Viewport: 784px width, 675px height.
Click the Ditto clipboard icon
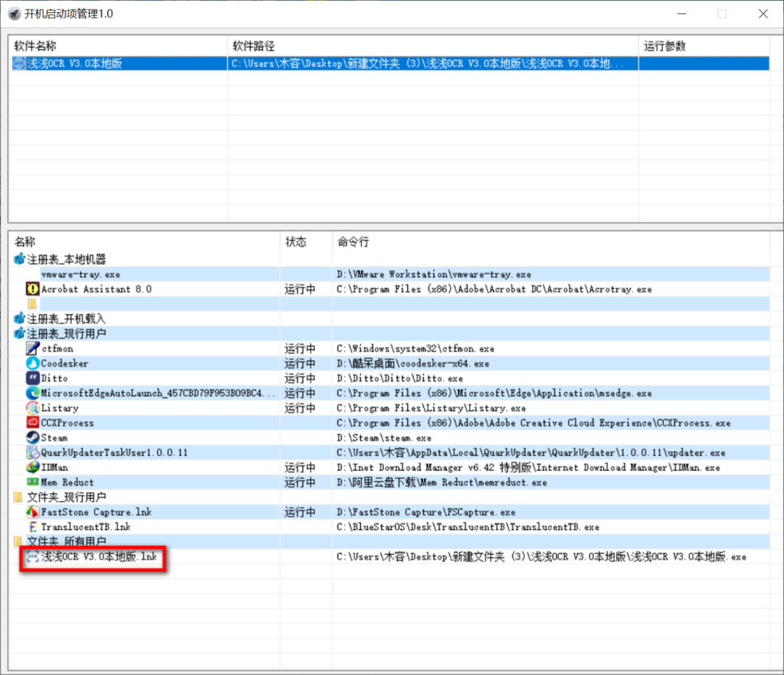point(33,378)
